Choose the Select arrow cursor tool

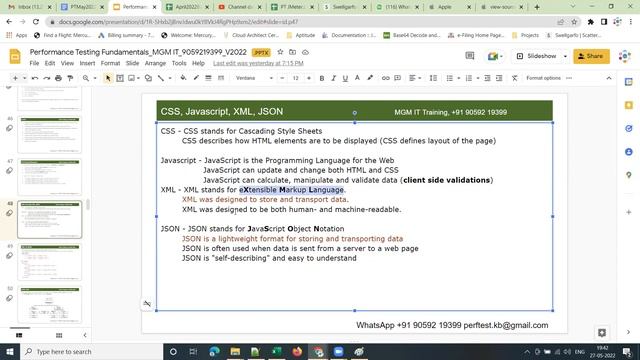click(108, 78)
